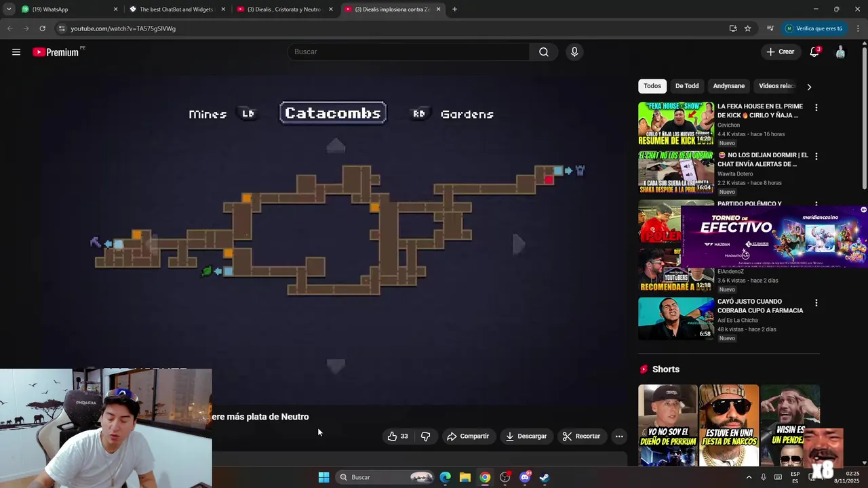Image resolution: width=868 pixels, height=488 pixels.
Task: Click the install app icon in address bar
Action: click(733, 28)
